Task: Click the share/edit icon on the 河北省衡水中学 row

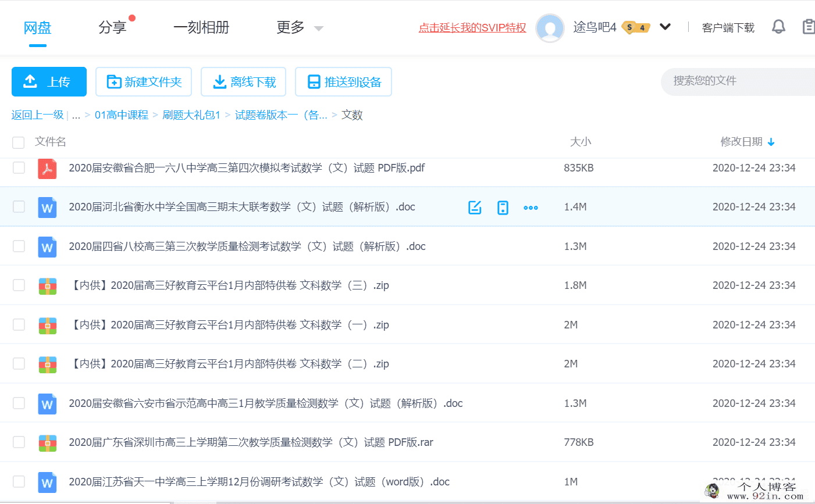Action: (475, 208)
